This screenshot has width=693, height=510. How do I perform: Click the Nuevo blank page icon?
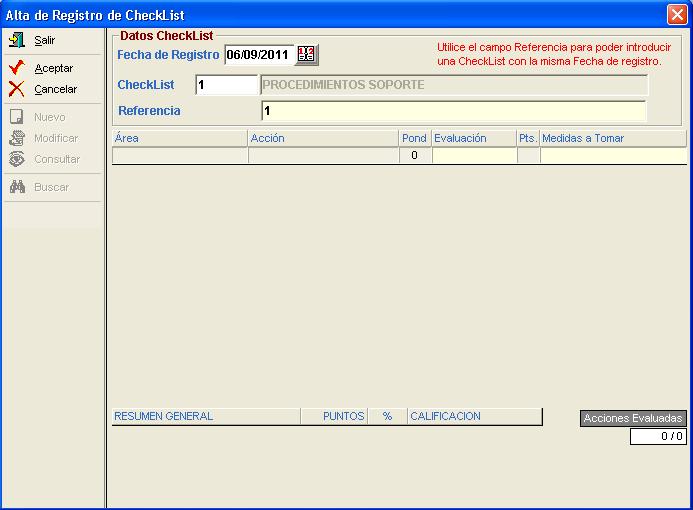(16, 117)
